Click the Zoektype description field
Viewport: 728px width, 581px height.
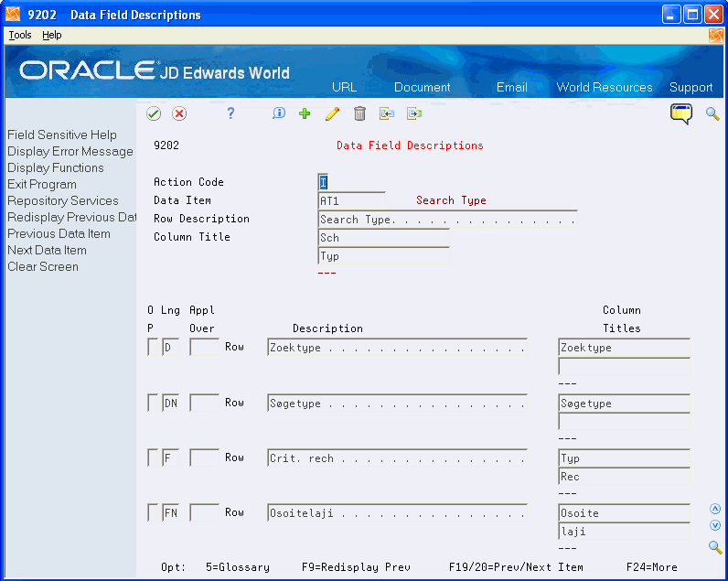click(397, 348)
